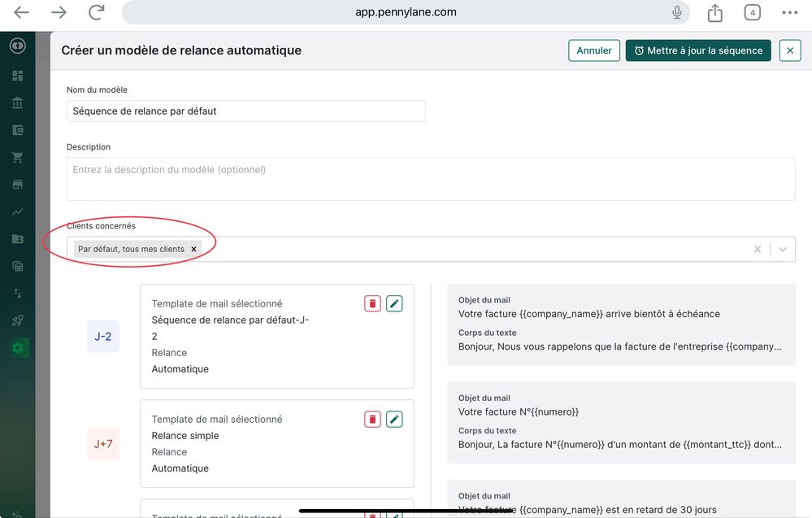Click into the Description text area
This screenshot has height=518, width=812.
pyautogui.click(x=431, y=179)
